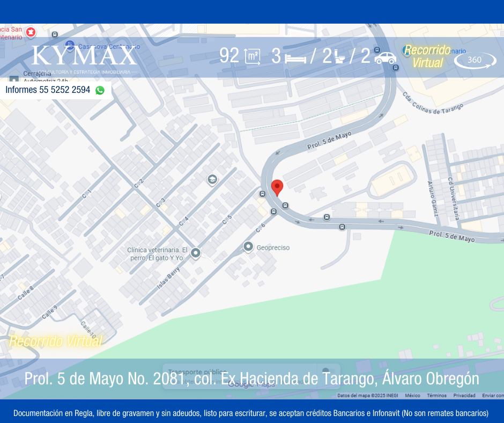
Task: Click the Cda. Colinas de Tarango label
Action: 433,104
